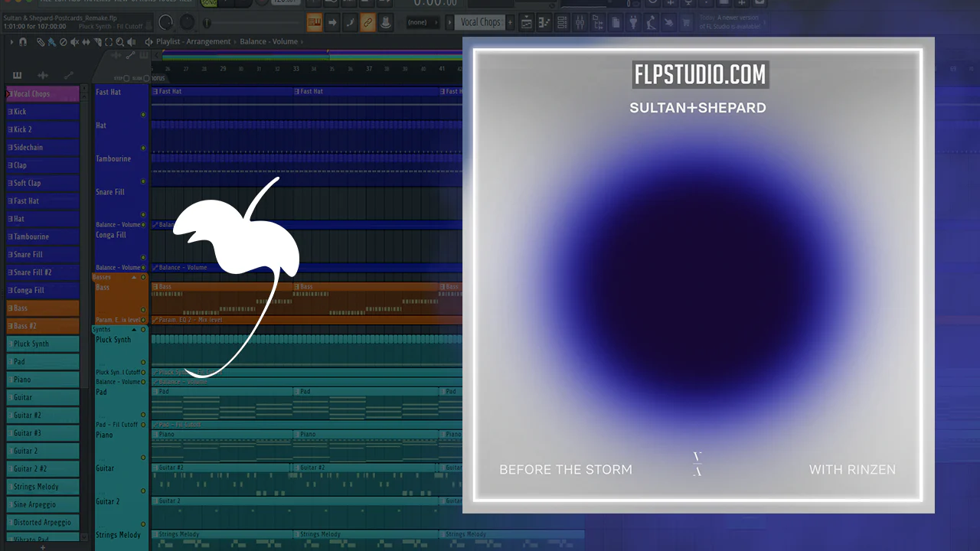The width and height of the screenshot is (980, 551).
Task: Click bar 33 on the timeline ruler
Action: [x=296, y=69]
